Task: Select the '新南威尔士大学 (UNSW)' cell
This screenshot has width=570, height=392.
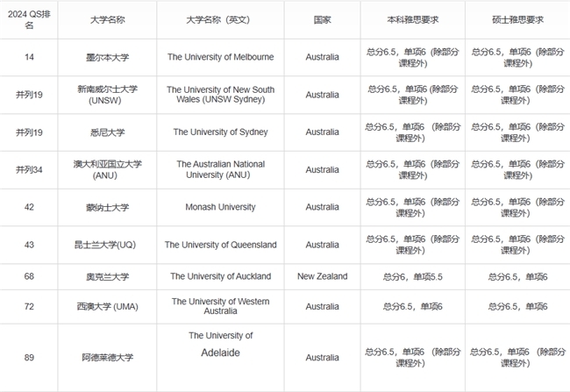Action: pos(107,95)
